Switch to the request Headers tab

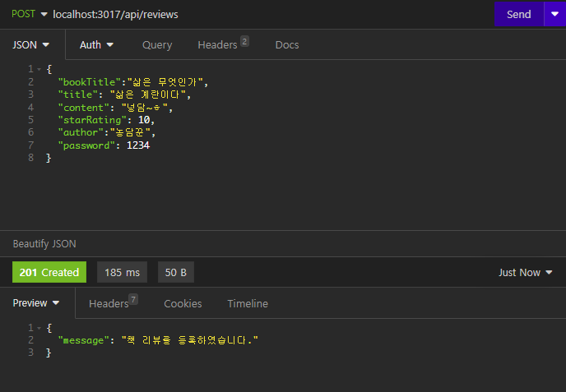(x=223, y=44)
